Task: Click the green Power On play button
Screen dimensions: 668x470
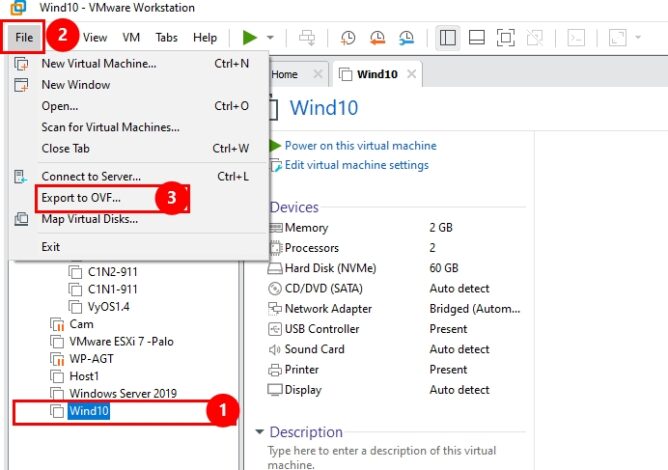Action: [x=250, y=37]
